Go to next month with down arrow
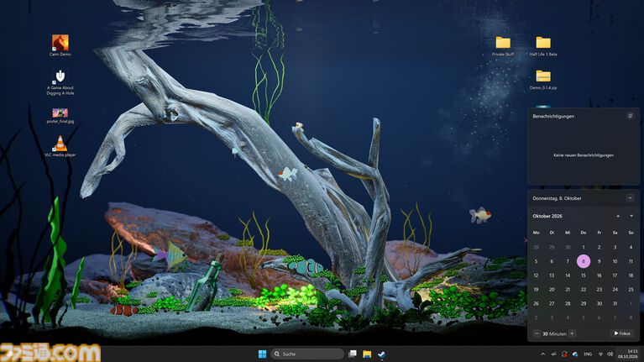644x362 pixels. [x=631, y=216]
